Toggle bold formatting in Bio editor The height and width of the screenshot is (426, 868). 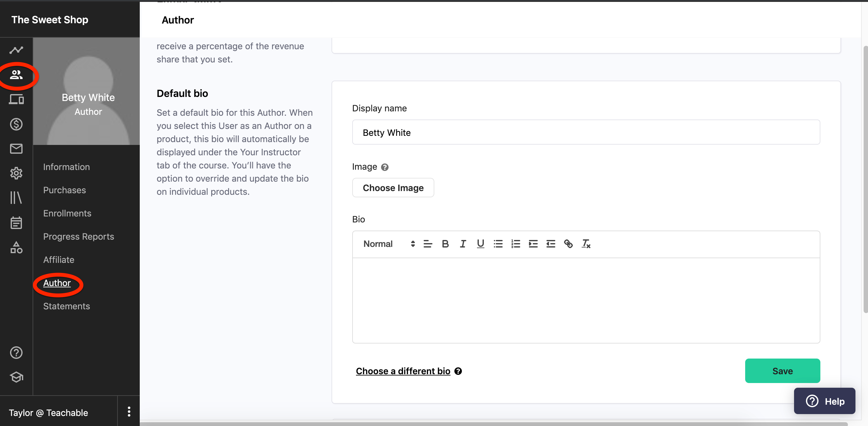click(445, 244)
